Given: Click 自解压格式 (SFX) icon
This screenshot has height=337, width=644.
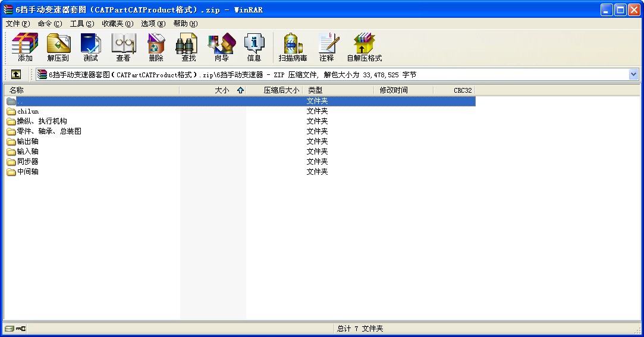Looking at the screenshot, I should click(365, 47).
